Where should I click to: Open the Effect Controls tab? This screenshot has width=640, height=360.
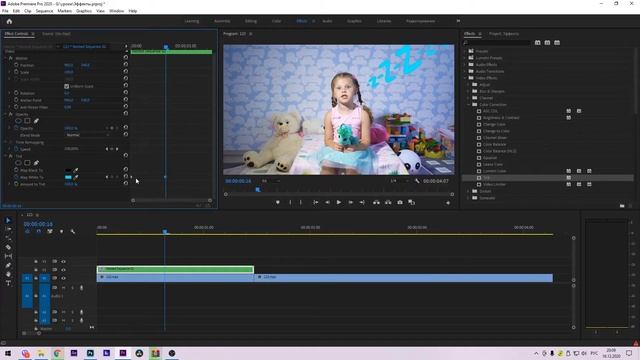[16, 34]
